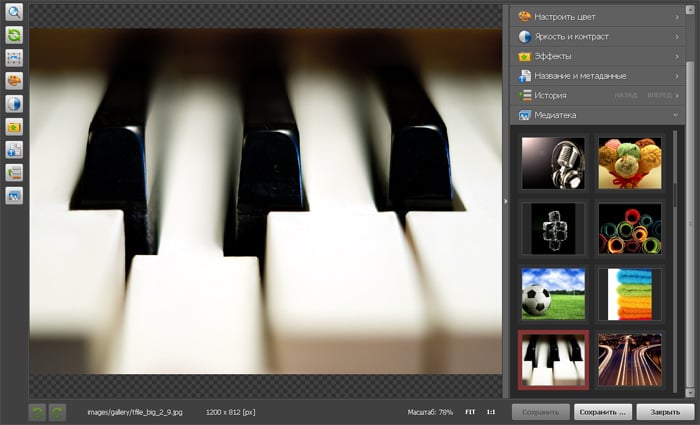
Task: Select the crop selection tool
Action: pos(14,58)
